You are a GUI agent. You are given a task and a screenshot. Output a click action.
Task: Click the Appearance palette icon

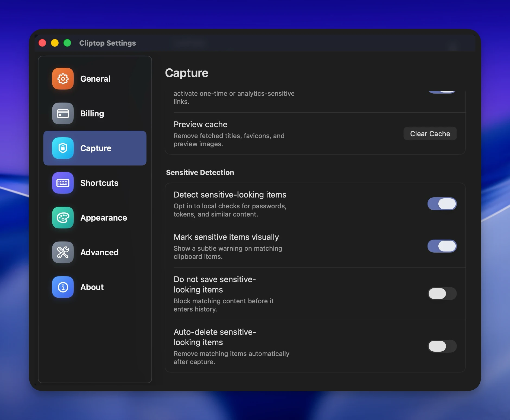click(63, 218)
